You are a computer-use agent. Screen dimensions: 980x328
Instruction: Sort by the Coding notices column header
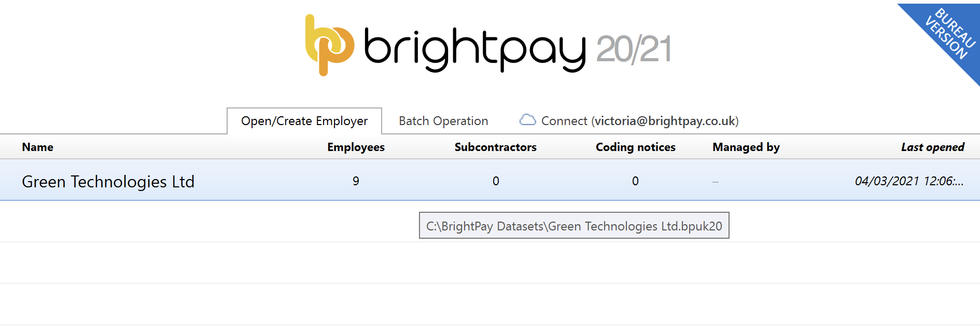(x=635, y=147)
